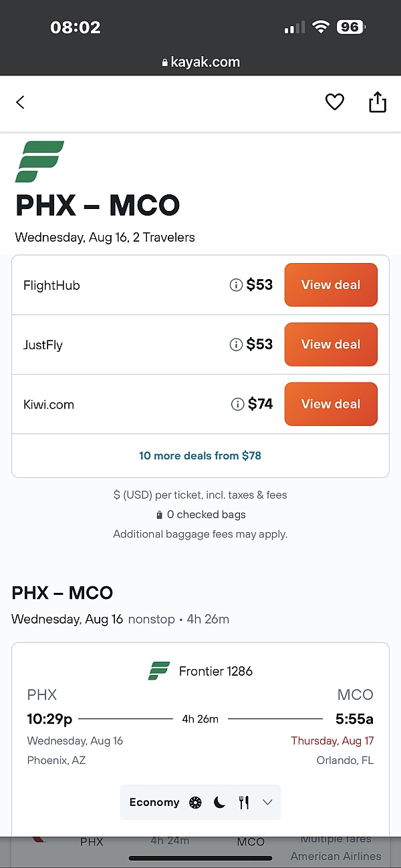Tap the aircraft engine icon near Economy
The image size is (401, 868).
tap(195, 803)
